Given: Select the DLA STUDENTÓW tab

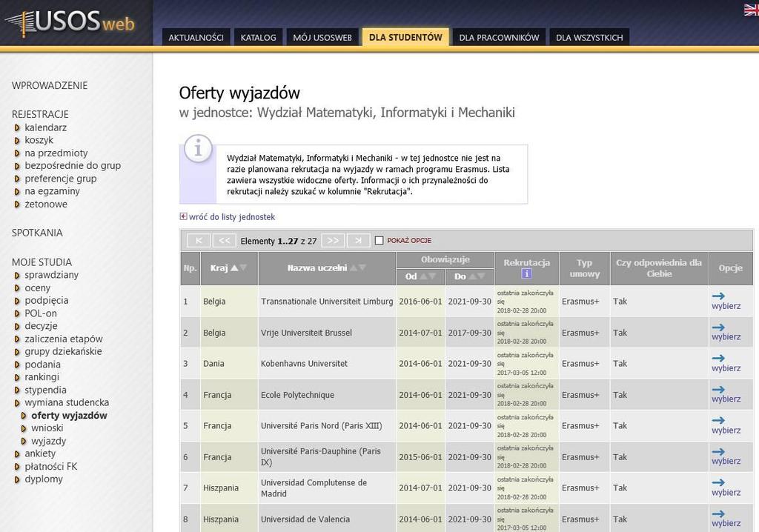Looking at the screenshot, I should (405, 37).
